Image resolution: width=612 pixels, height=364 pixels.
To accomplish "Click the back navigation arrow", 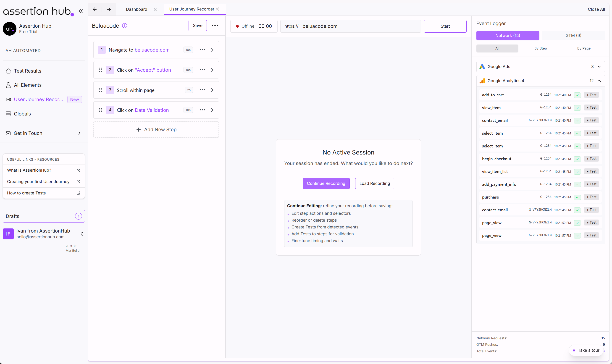I will [95, 9].
